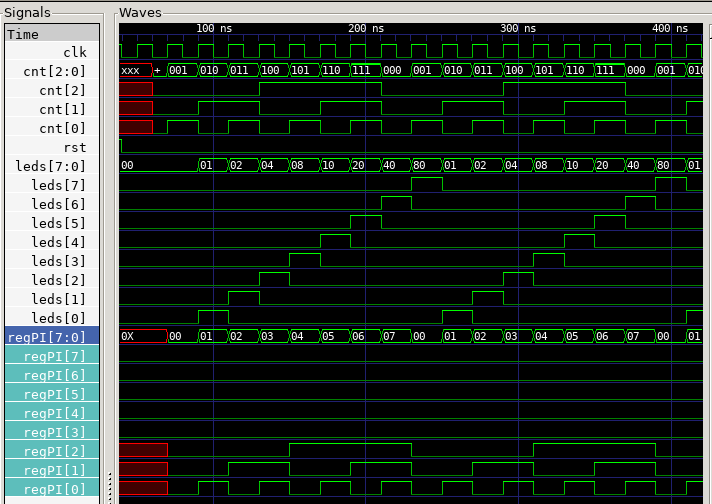Click the '0X' value in regPI waveform

[x=129, y=337]
